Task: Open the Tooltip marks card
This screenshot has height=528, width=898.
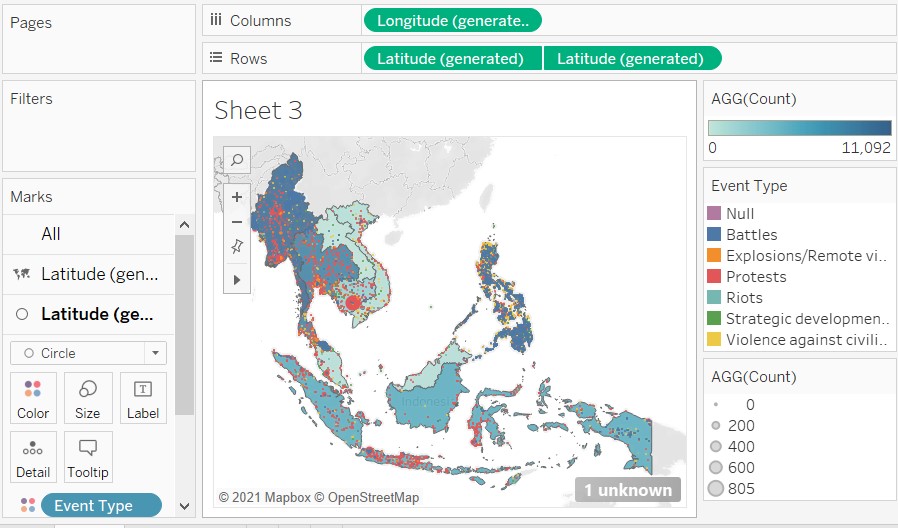Action: (88, 456)
